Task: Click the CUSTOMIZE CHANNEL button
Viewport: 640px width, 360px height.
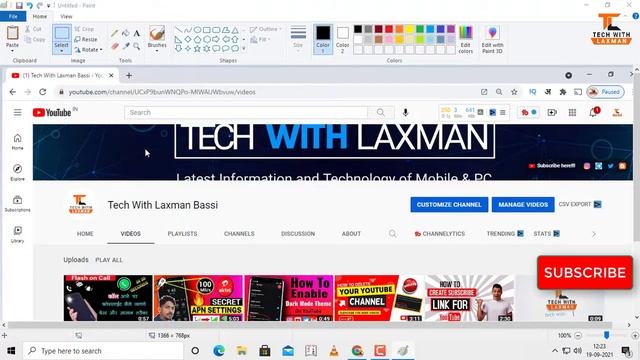Action: point(449,204)
